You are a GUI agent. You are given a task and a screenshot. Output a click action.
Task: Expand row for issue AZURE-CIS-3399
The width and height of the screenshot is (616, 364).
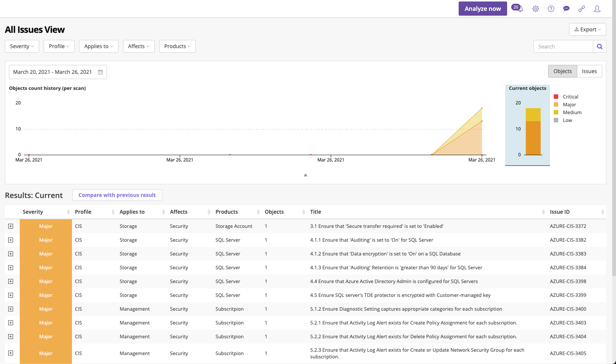(x=11, y=295)
